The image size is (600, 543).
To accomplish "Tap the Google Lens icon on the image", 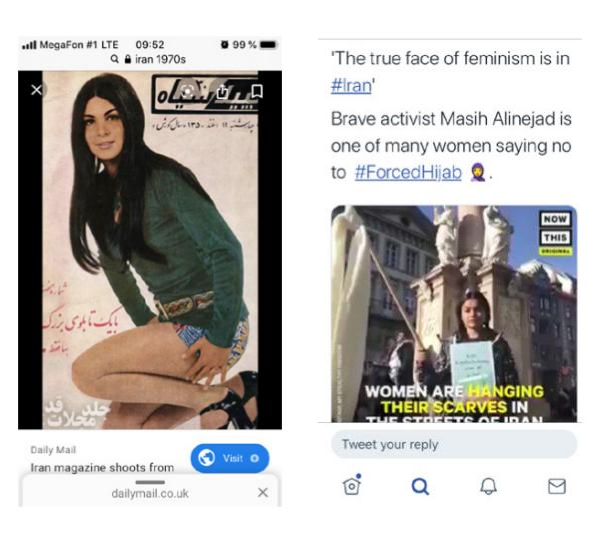I will (188, 91).
